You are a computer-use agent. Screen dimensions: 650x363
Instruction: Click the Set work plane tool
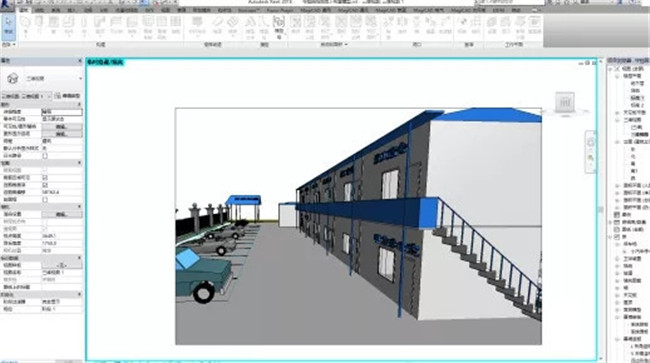[x=492, y=26]
